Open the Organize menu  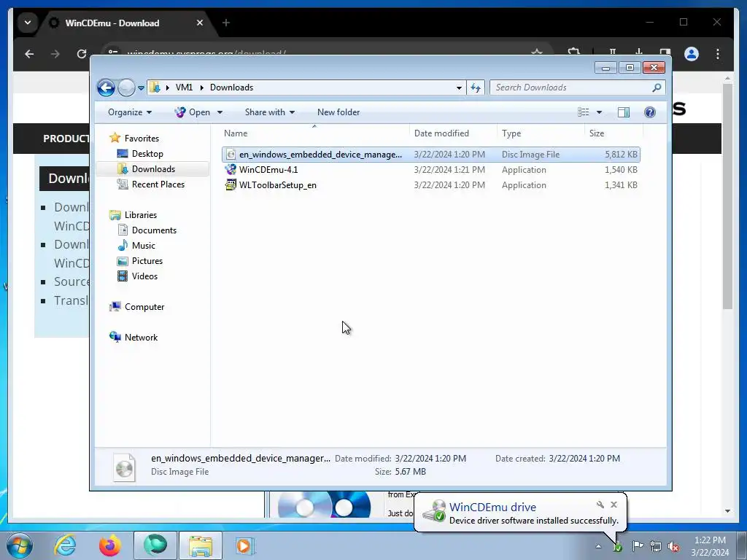130,112
